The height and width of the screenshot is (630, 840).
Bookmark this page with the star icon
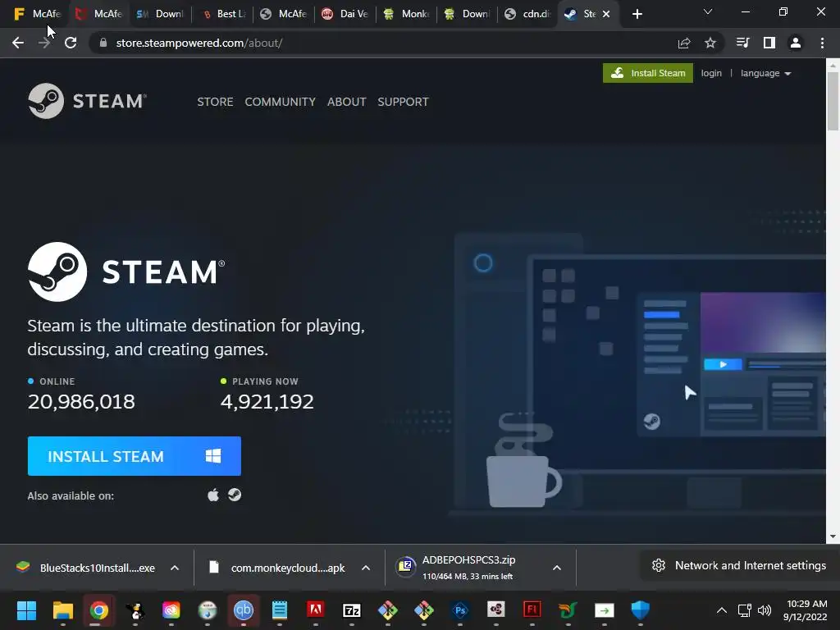(710, 43)
